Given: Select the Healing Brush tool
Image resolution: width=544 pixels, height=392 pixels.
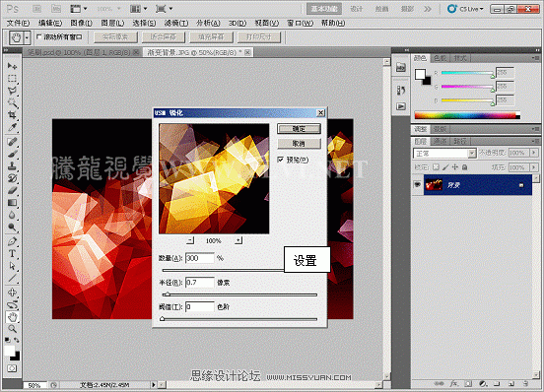Looking at the screenshot, I should [x=12, y=142].
